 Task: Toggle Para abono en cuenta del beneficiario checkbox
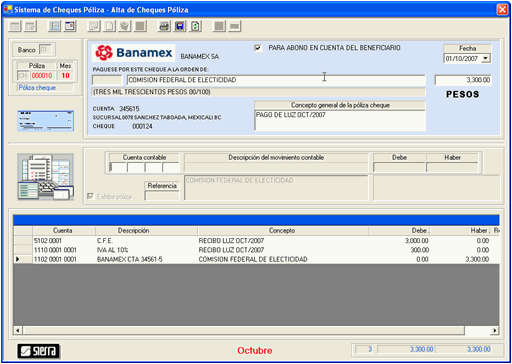click(x=258, y=48)
